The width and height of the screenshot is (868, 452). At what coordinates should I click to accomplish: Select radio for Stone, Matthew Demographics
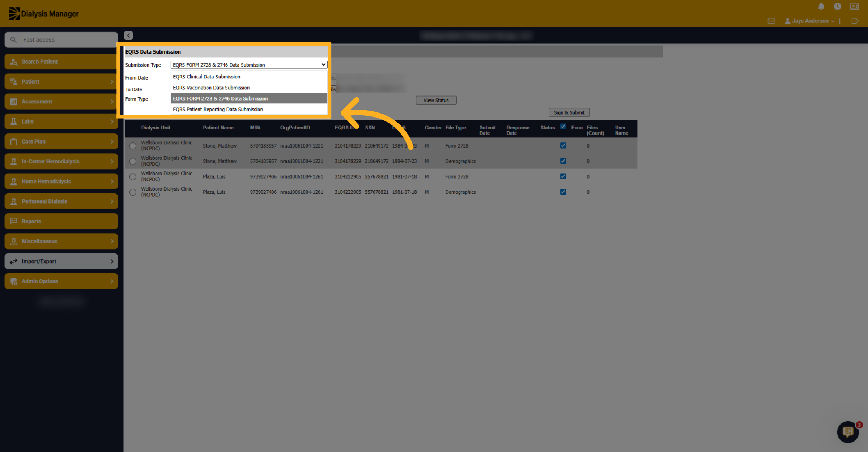(133, 161)
